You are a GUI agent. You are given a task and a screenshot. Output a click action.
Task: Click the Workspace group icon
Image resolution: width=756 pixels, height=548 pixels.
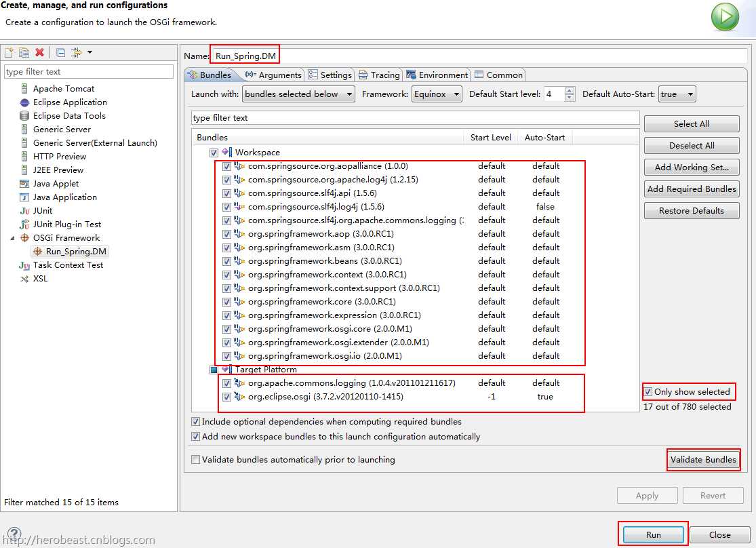227,152
